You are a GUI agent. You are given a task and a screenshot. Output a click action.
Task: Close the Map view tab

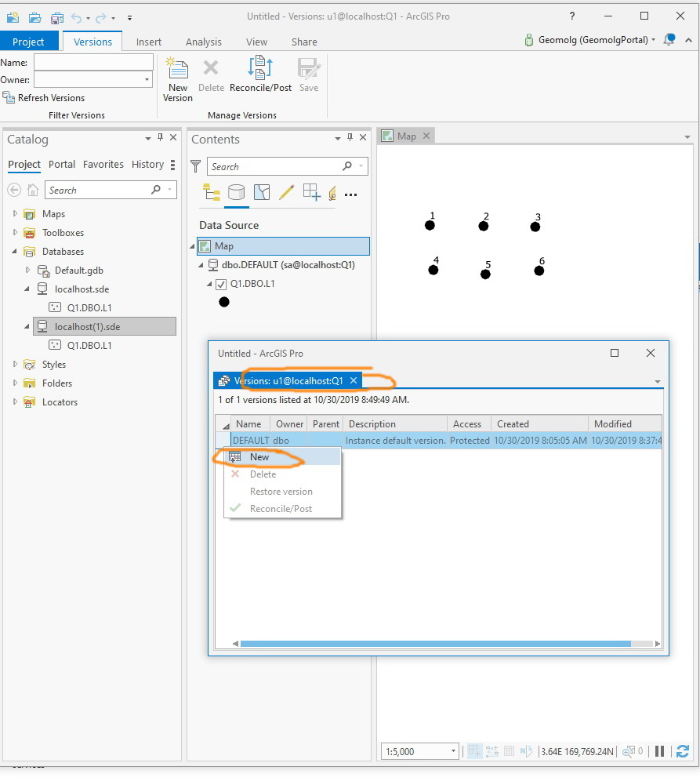pos(426,136)
